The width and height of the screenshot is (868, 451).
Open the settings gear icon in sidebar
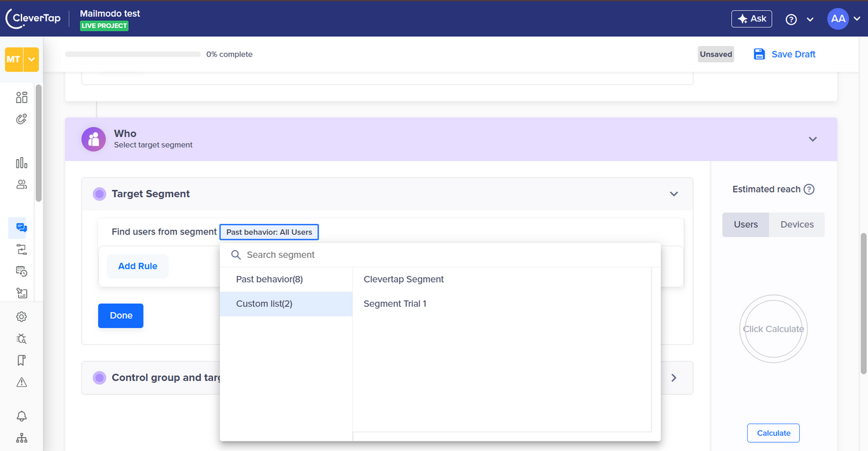click(x=21, y=317)
